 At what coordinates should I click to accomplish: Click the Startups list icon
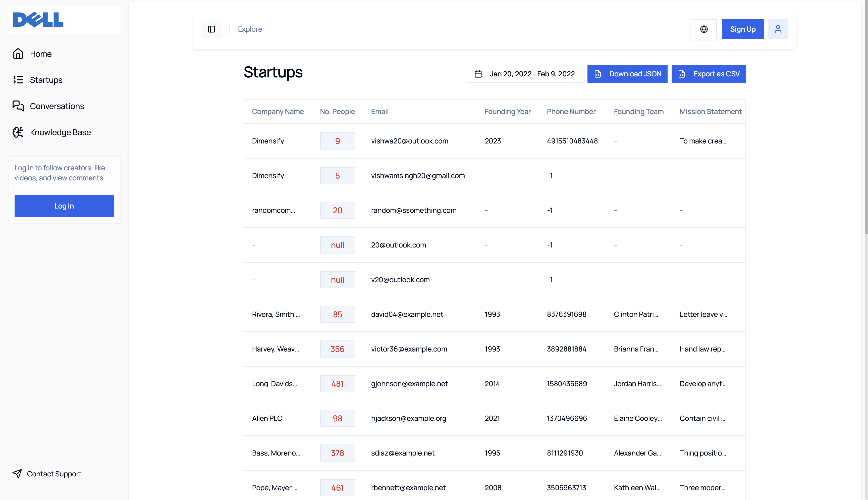(x=18, y=80)
